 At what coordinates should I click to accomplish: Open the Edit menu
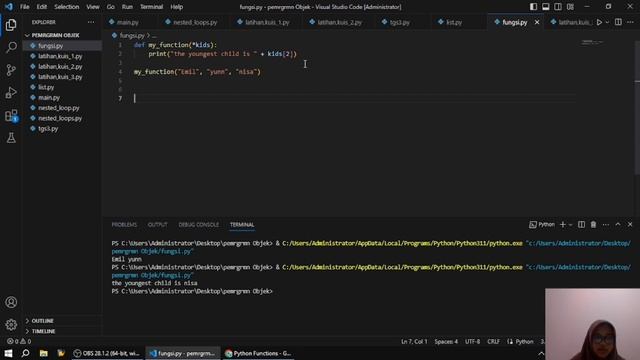[x=42, y=7]
